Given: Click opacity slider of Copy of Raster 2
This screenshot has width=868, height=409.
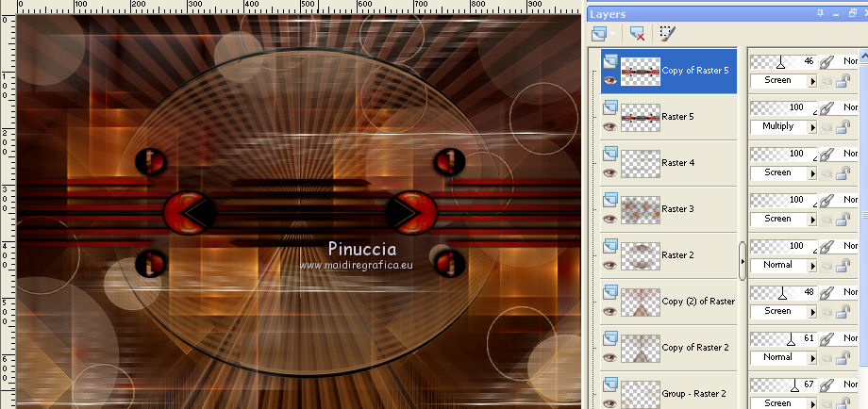Looking at the screenshot, I should tap(783, 338).
